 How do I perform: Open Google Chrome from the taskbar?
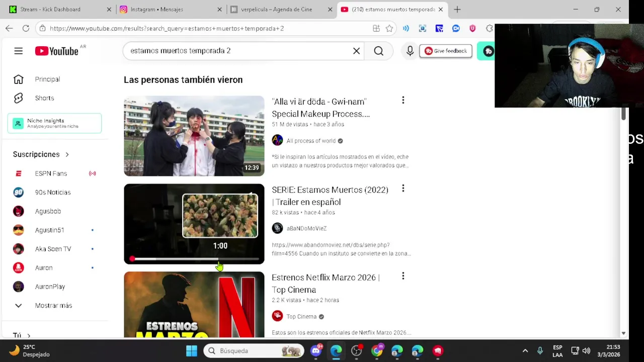tap(377, 351)
